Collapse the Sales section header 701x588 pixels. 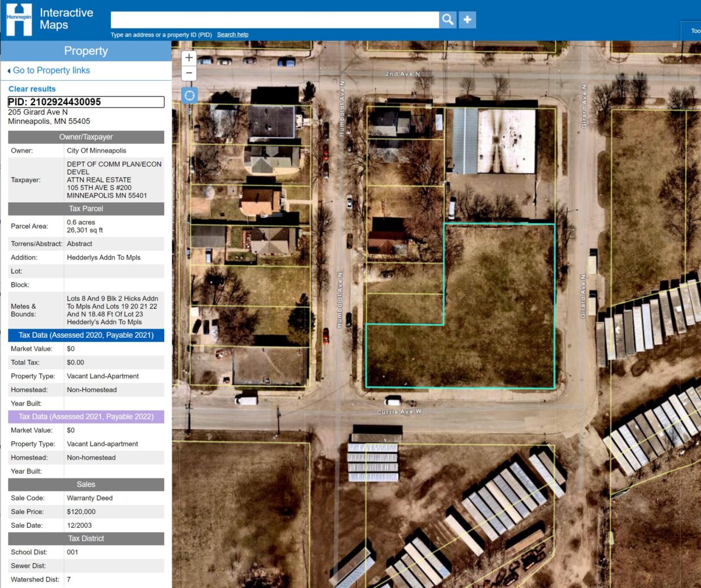(x=86, y=485)
